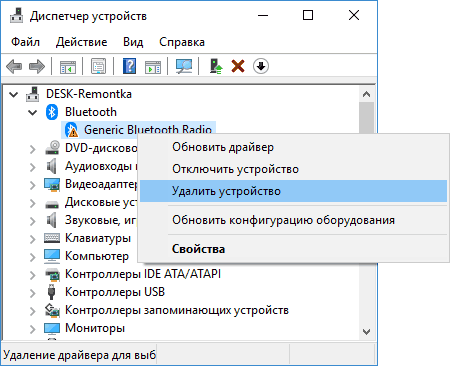Click Generic Bluetooth Radio warning icon
Screen dimensions: 450x366
tap(71, 130)
